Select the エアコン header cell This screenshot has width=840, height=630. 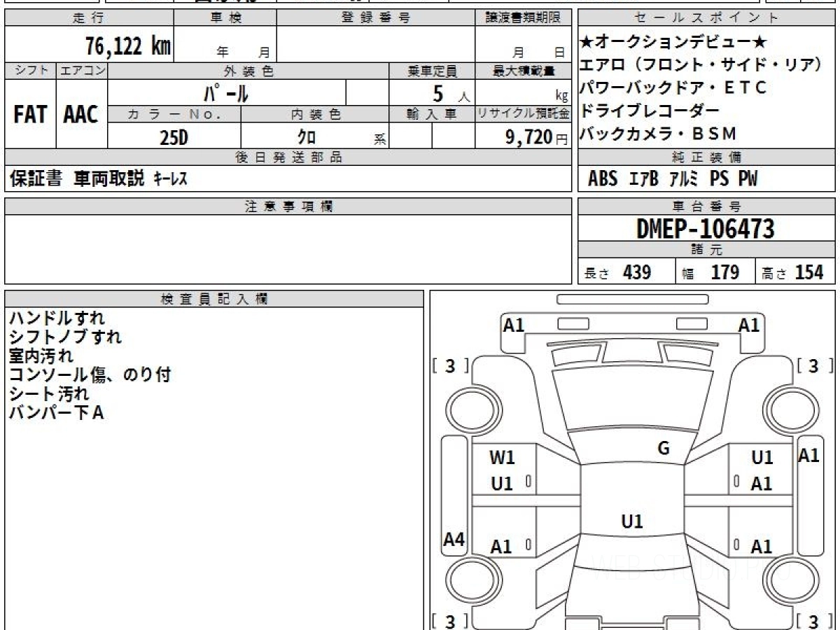(x=82, y=71)
